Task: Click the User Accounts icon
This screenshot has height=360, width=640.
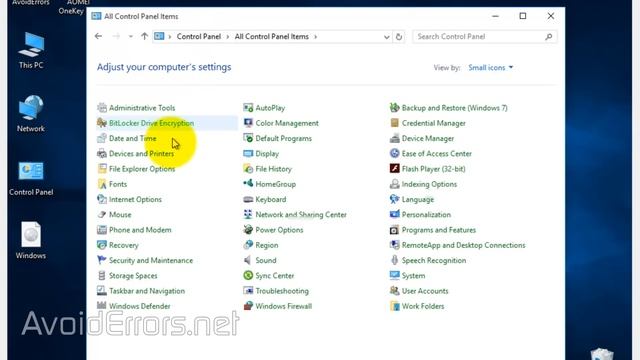Action: tap(394, 291)
